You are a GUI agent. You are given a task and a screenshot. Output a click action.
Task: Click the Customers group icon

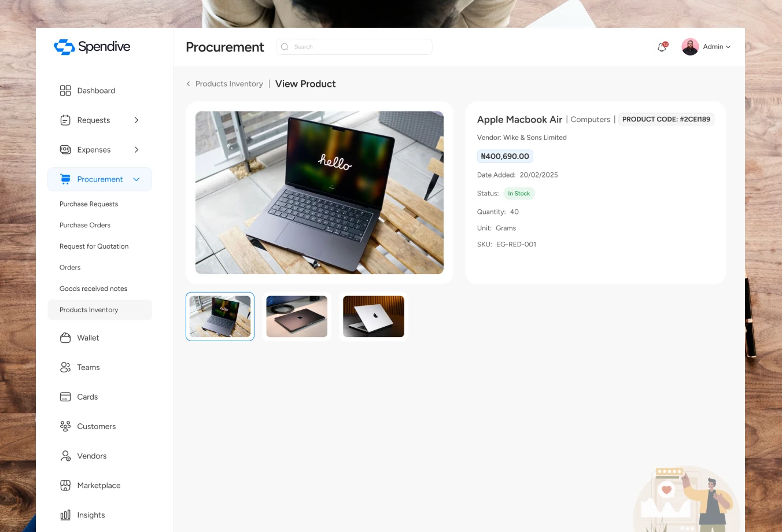tap(65, 426)
